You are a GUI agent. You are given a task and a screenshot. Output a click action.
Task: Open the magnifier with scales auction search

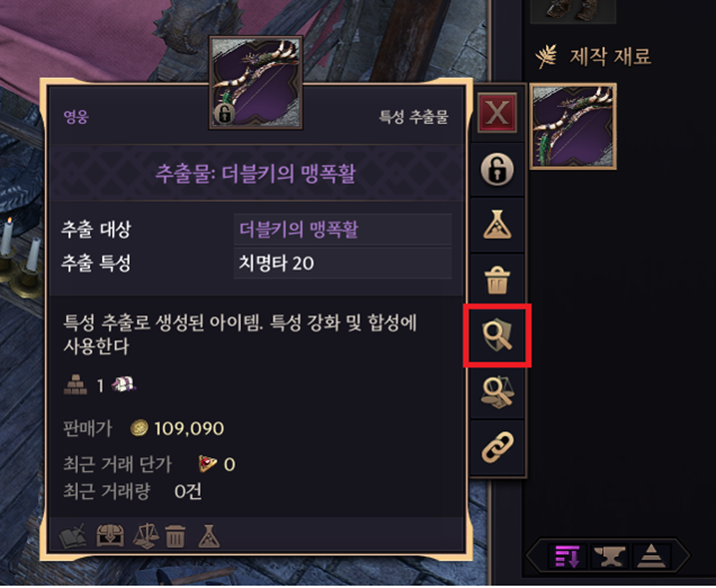click(497, 391)
